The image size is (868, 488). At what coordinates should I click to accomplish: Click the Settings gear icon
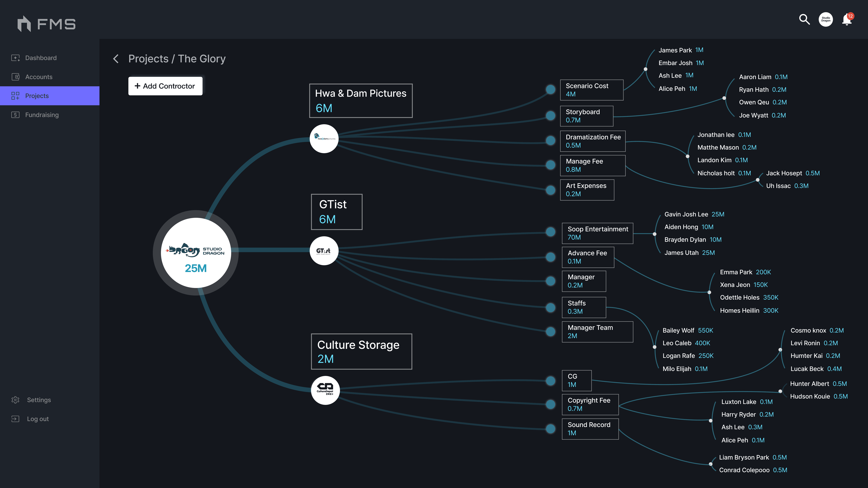(15, 400)
